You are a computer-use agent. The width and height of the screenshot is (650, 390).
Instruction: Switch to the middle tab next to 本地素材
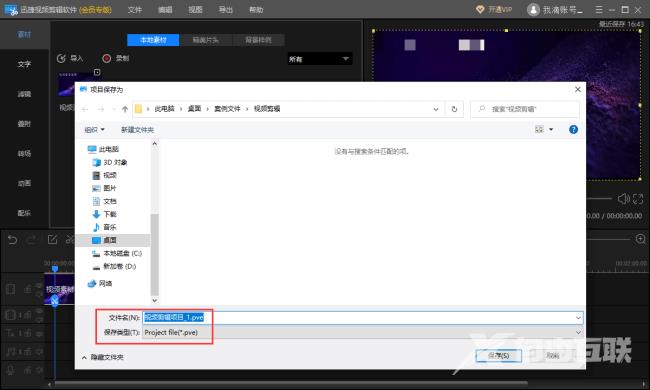click(x=206, y=40)
